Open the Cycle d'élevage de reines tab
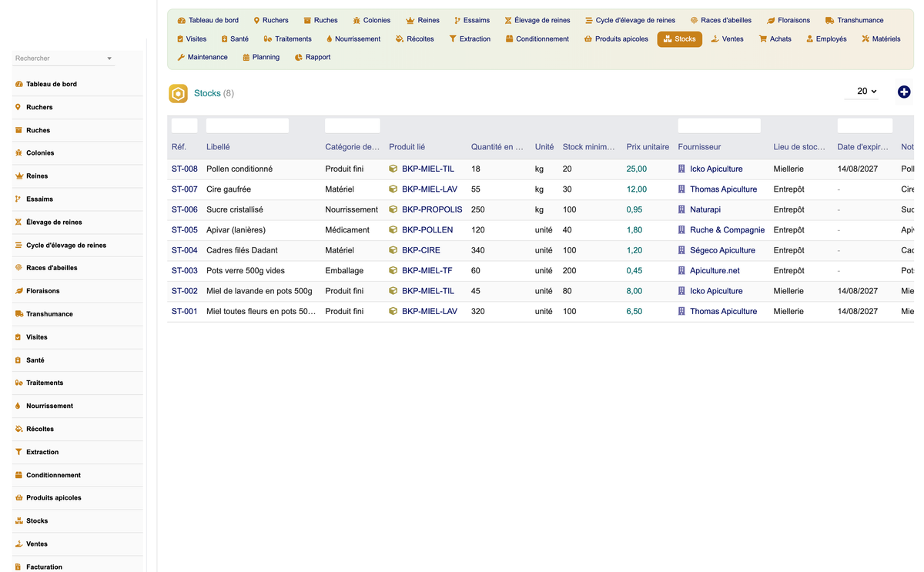The width and height of the screenshot is (924, 572). coord(630,20)
